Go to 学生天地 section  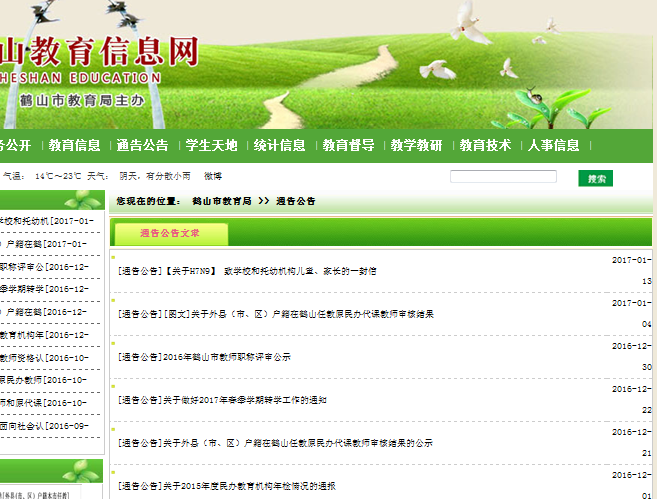tap(211, 145)
